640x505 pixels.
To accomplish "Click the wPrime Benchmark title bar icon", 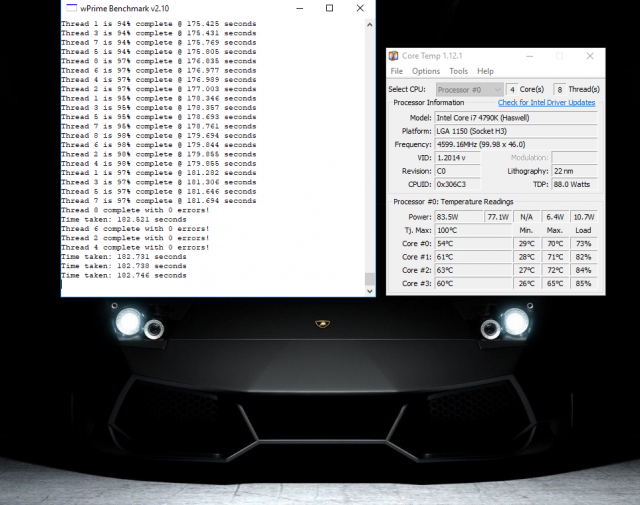I will click(x=68, y=7).
